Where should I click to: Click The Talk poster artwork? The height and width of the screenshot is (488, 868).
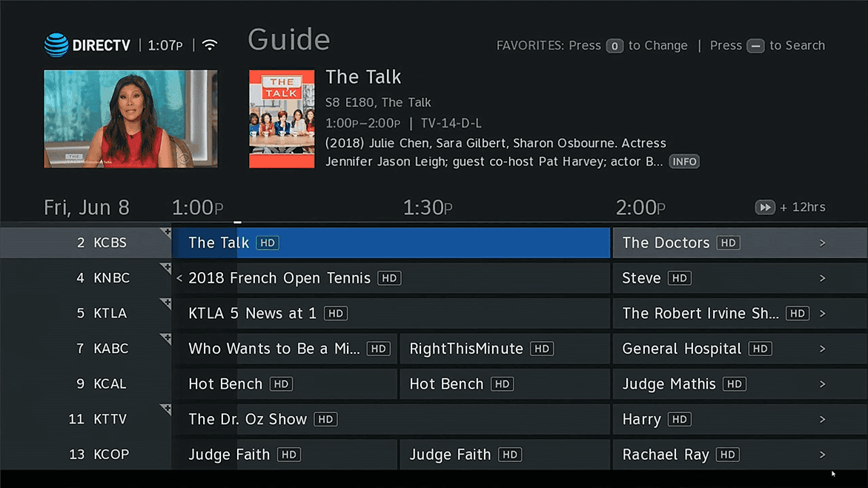(x=282, y=119)
